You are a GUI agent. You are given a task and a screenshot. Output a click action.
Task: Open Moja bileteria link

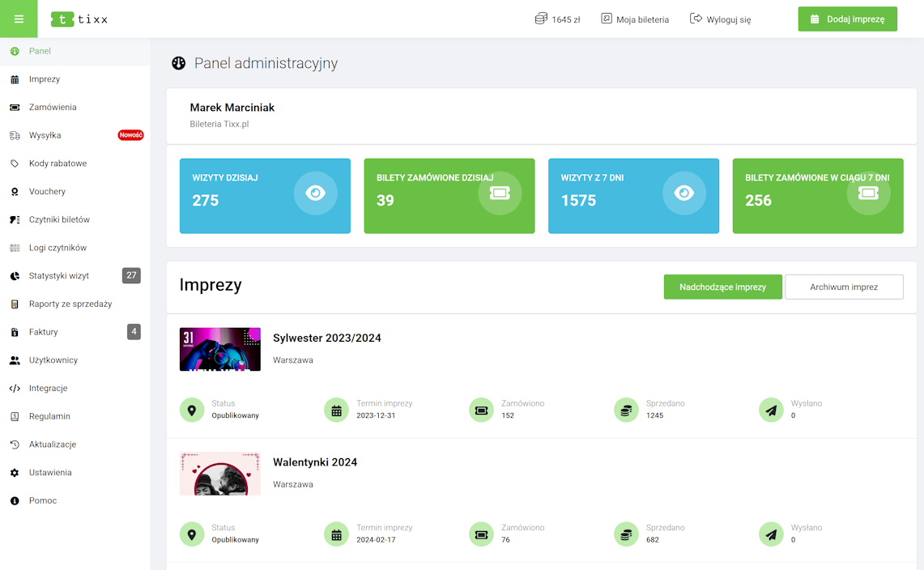(635, 19)
